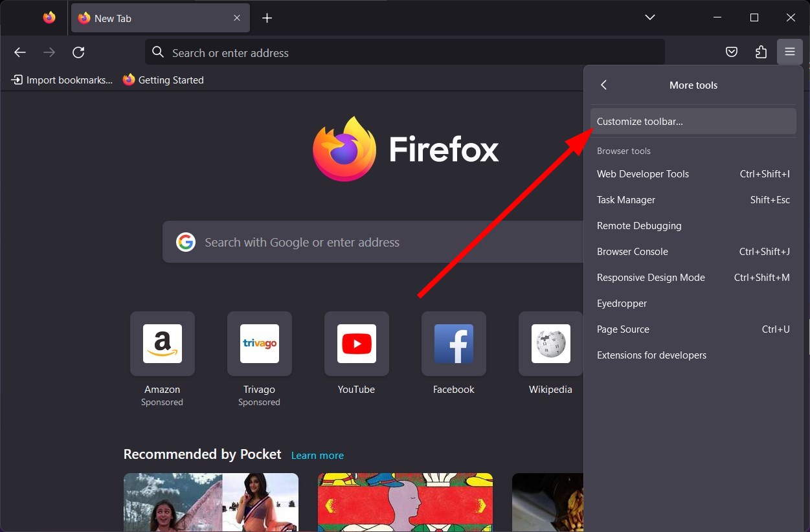Click Learn more next to Pocket

[x=317, y=456]
